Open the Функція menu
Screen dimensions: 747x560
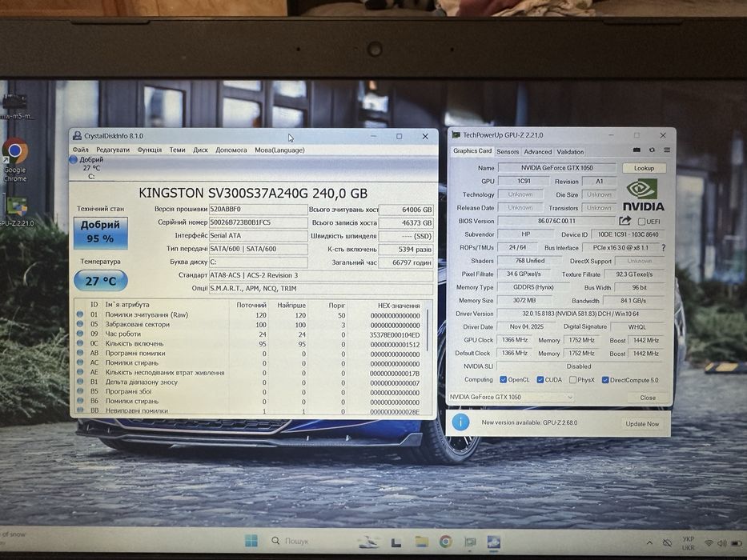coord(150,150)
